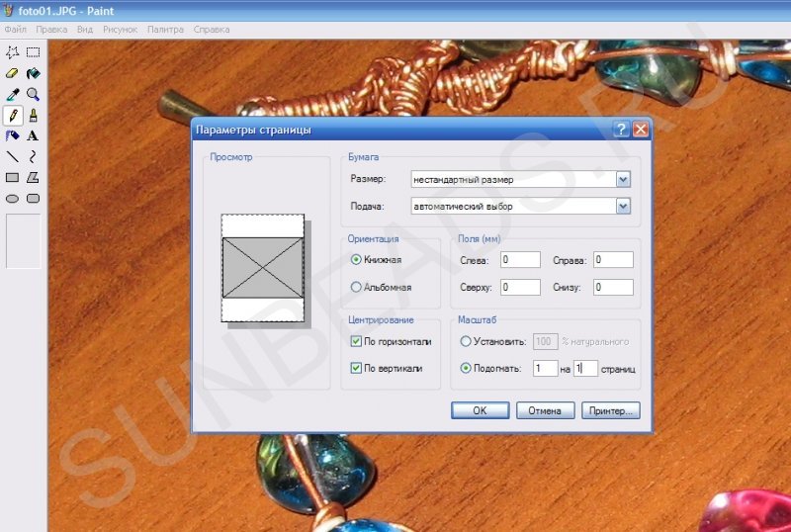
Task: Select Альбомная orientation radio button
Action: tap(356, 287)
